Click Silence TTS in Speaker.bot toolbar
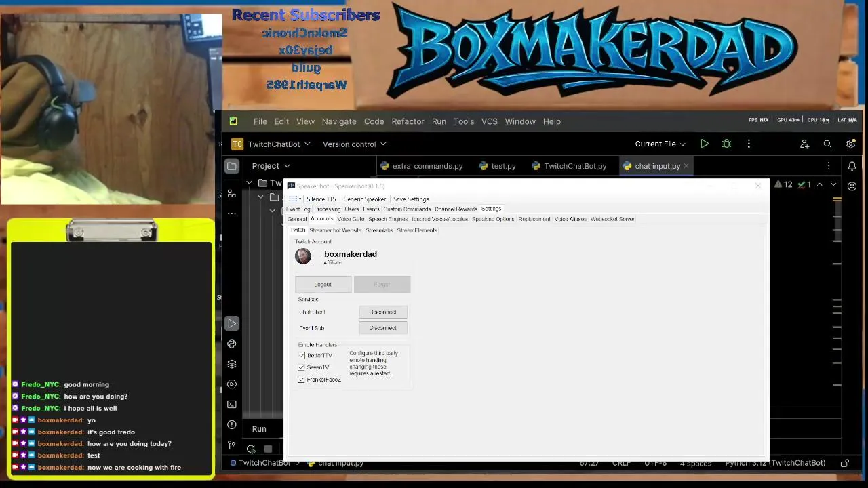The width and height of the screenshot is (868, 488). point(321,199)
